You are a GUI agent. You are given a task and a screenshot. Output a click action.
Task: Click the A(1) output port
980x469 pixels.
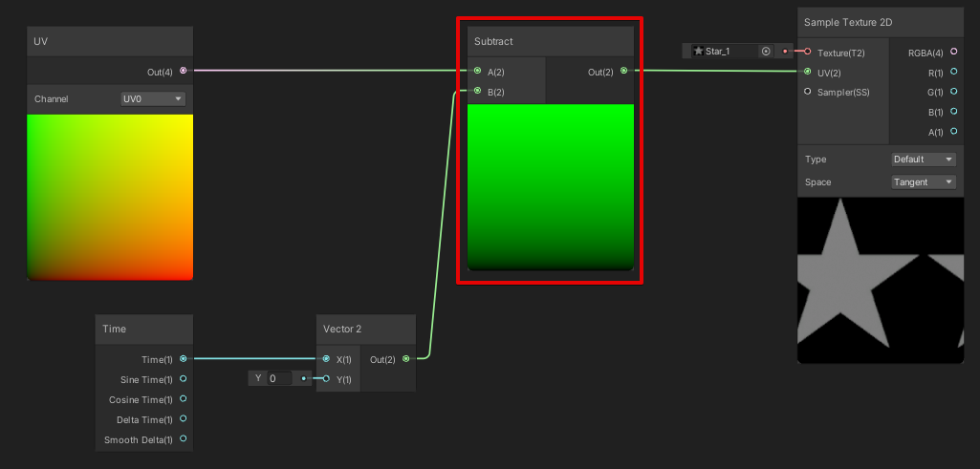click(954, 131)
